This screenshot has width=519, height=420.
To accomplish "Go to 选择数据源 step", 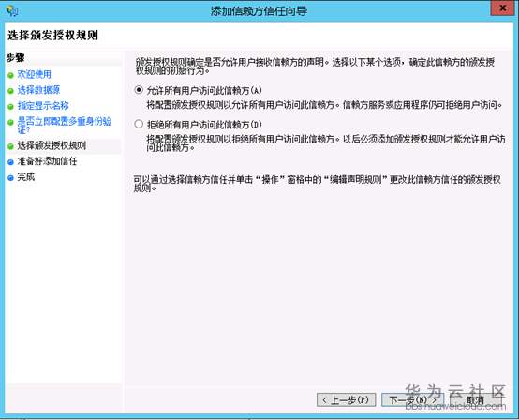I will 38,90.
